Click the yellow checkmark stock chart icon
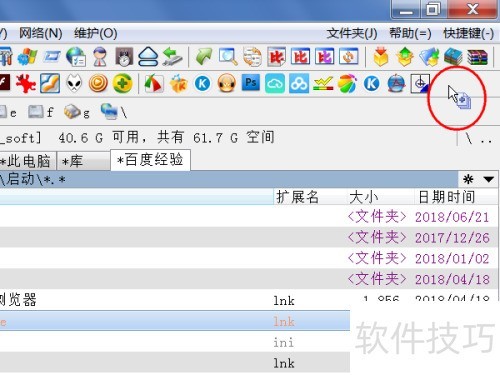Image resolution: width=500 pixels, height=375 pixels. pyautogui.click(x=323, y=83)
